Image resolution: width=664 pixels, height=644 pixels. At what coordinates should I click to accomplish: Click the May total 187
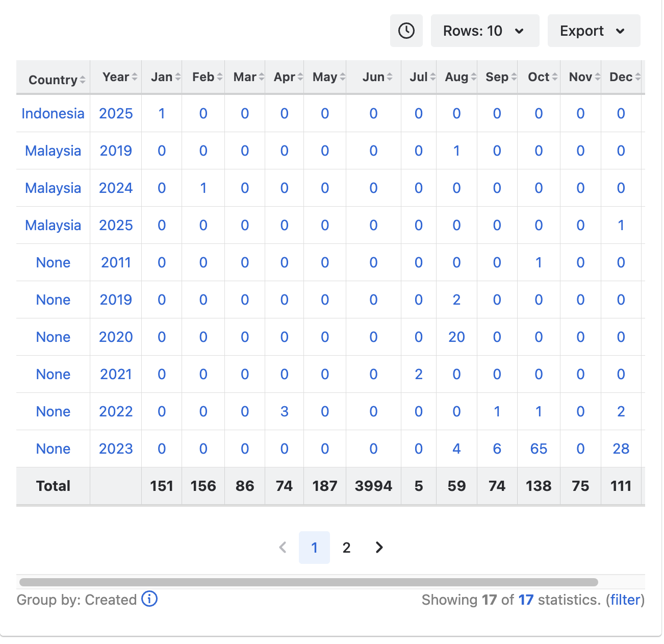325,486
